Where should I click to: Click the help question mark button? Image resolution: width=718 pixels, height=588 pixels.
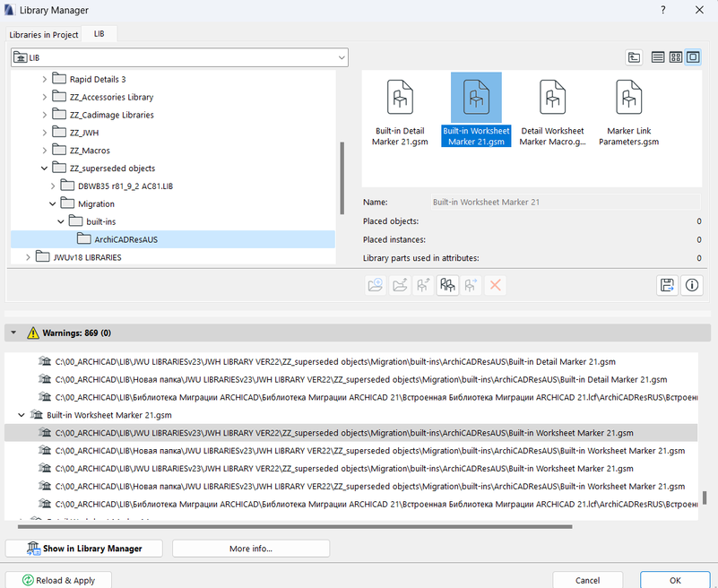coord(663,10)
